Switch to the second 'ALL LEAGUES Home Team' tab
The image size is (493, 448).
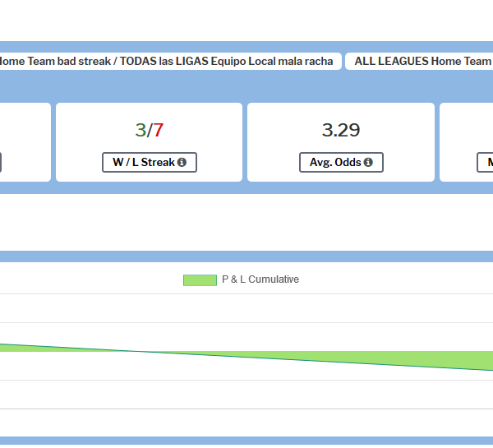(x=419, y=61)
